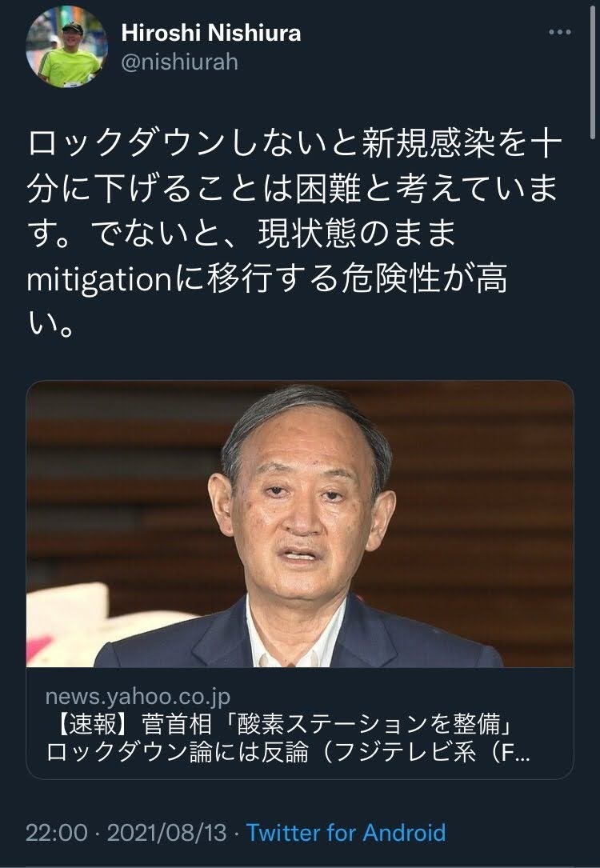
Task: Open the linked article preview image
Action: click(x=299, y=524)
